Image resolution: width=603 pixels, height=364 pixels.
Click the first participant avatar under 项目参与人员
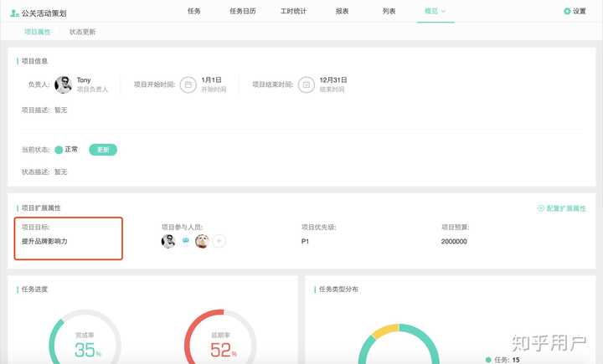click(x=168, y=241)
